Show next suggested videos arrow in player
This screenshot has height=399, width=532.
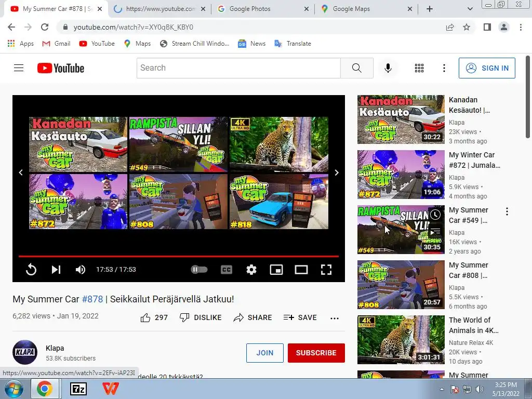coord(337,172)
